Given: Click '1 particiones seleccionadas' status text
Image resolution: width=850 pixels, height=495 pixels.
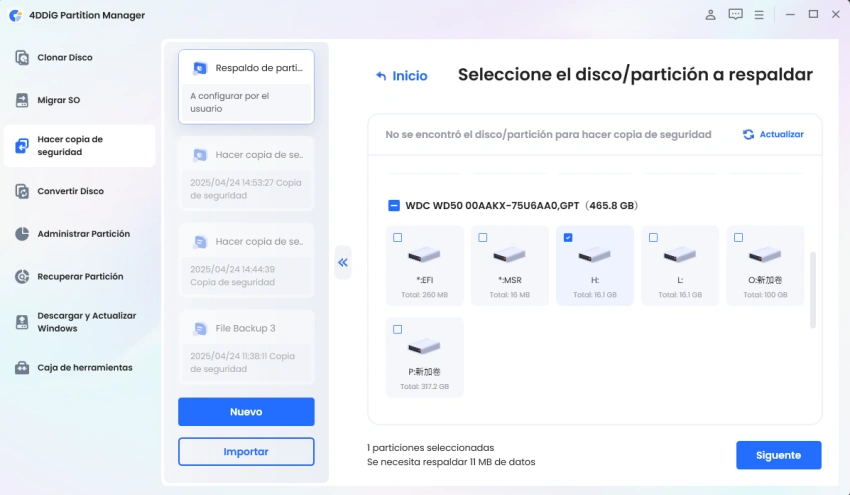Looking at the screenshot, I should 430,448.
